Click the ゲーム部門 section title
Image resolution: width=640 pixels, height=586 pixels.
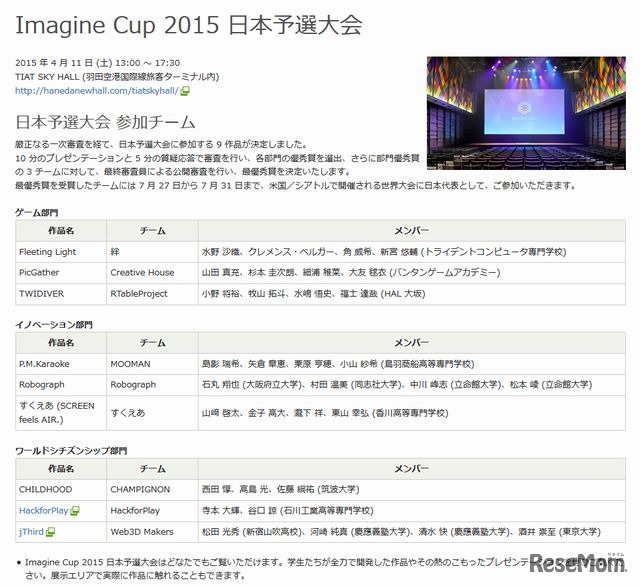(37, 213)
